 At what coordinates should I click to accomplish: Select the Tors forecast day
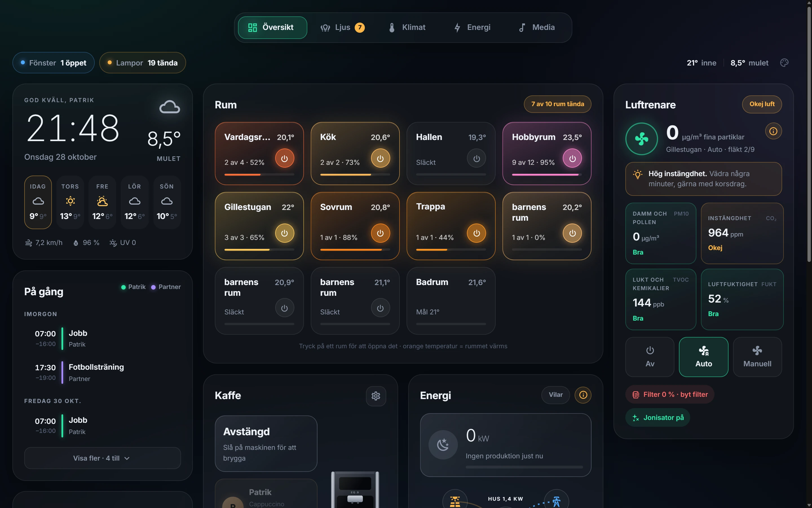point(70,202)
